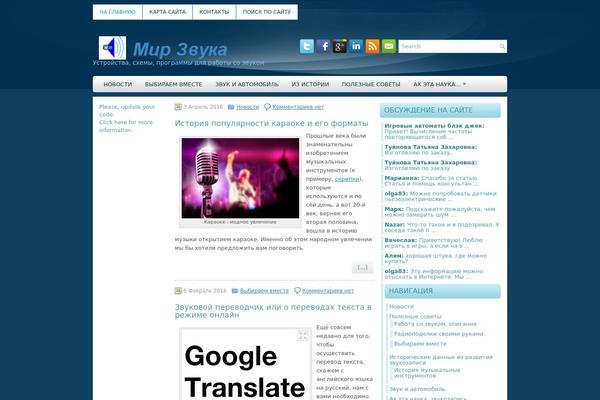600x400 pixels.
Task: Open Выбираем вместе in Навигация sidebar
Action: point(420,344)
